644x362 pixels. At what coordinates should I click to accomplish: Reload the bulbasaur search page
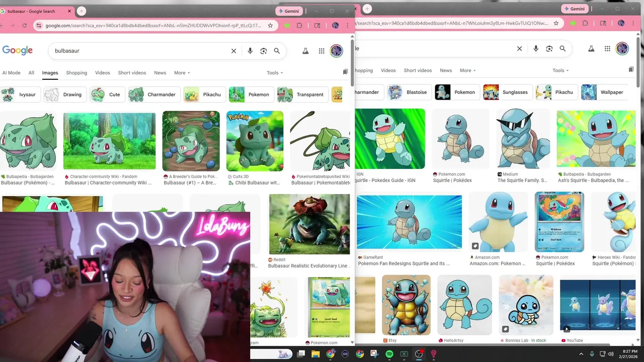coord(24,25)
